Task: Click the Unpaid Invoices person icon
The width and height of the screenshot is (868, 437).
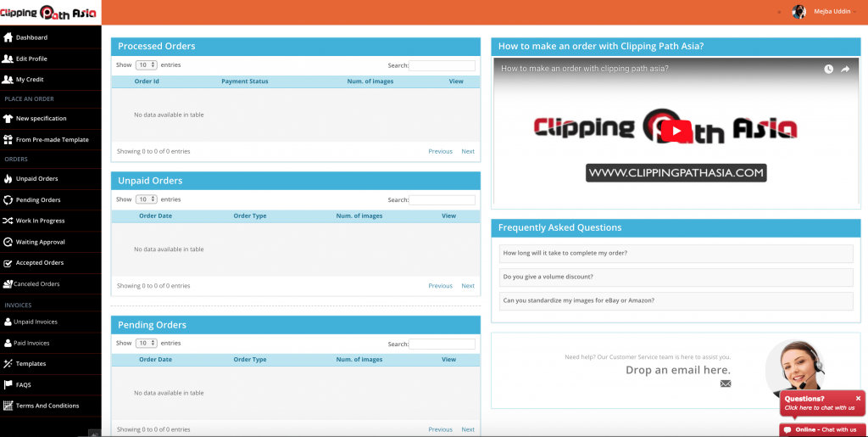Action: click(x=8, y=322)
